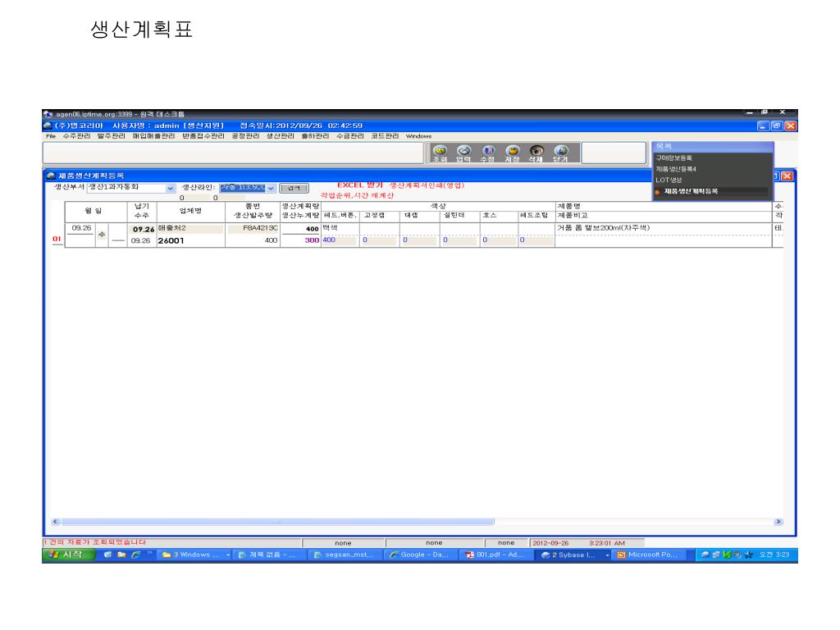The image size is (840, 630).
Task: Click the 제품명 column header
Action: [569, 206]
